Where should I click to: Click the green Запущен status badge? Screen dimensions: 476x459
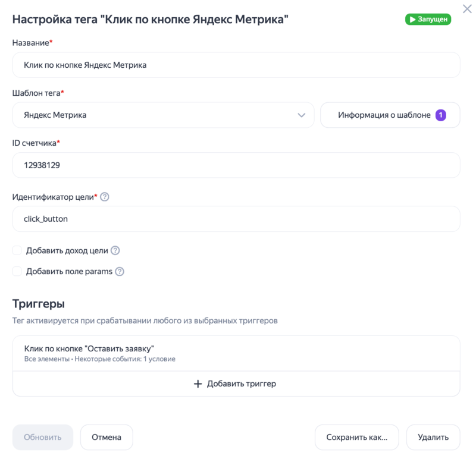[428, 20]
